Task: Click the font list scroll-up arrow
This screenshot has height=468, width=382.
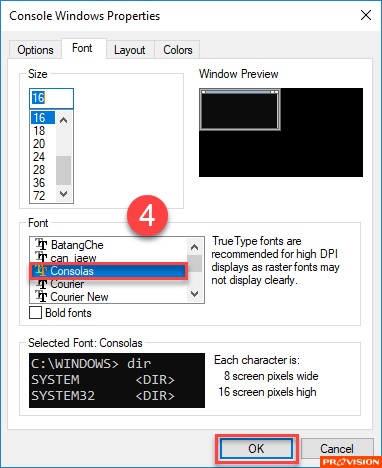Action: coord(195,247)
